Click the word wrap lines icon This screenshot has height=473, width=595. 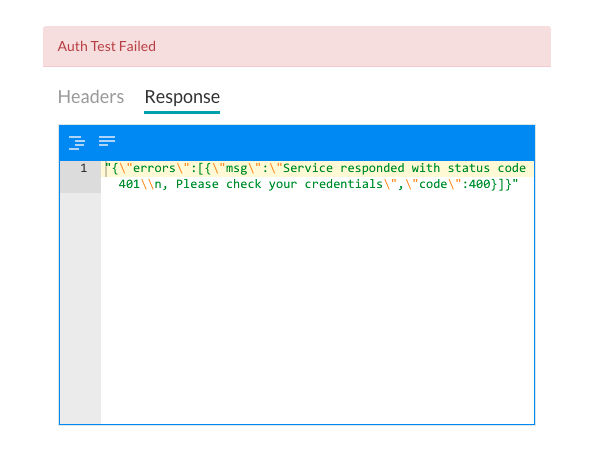107,141
